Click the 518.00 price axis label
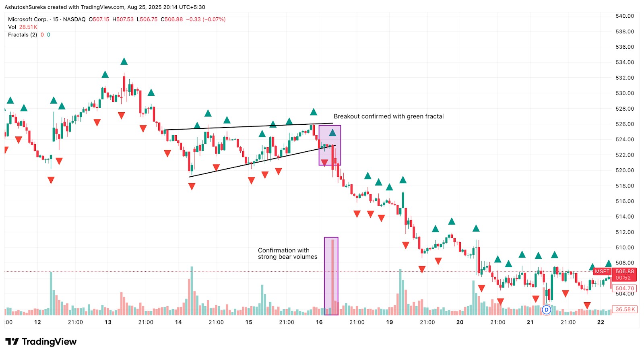The width and height of the screenshot is (644, 355). click(x=625, y=186)
